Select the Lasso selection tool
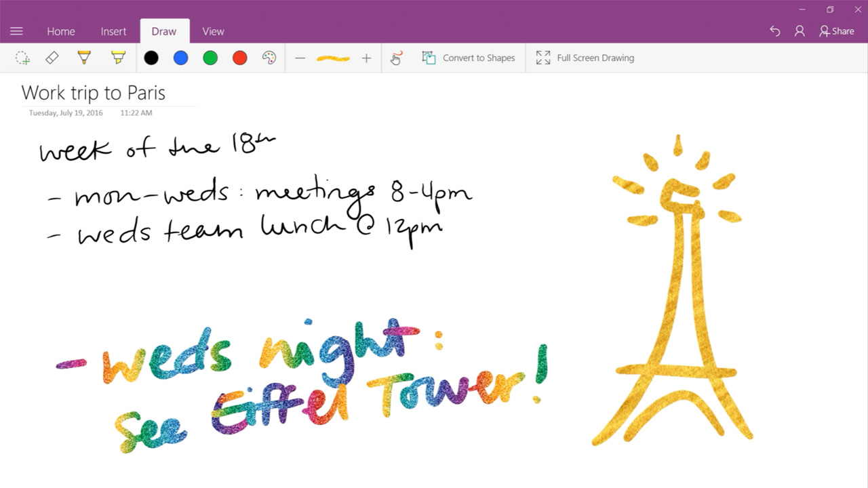 [22, 58]
